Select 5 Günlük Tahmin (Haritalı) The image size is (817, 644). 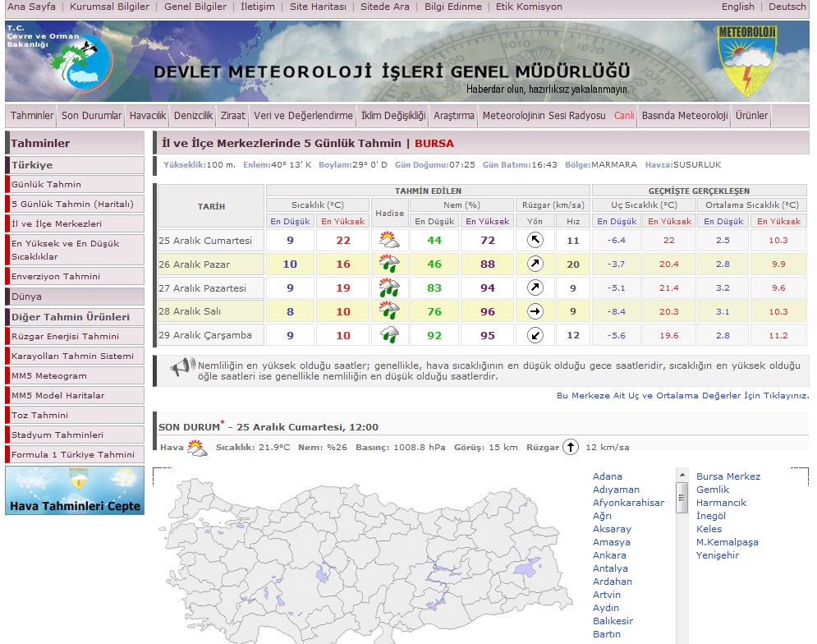pyautogui.click(x=75, y=204)
